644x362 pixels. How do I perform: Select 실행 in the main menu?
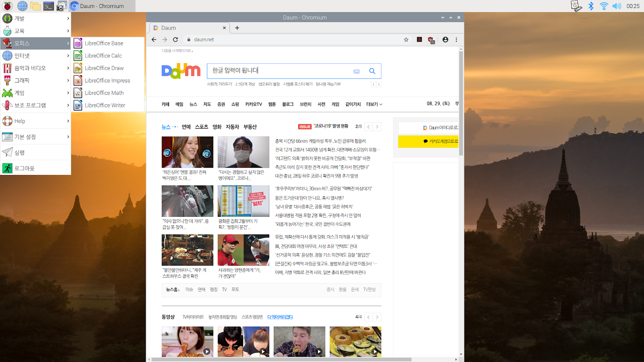click(36, 152)
